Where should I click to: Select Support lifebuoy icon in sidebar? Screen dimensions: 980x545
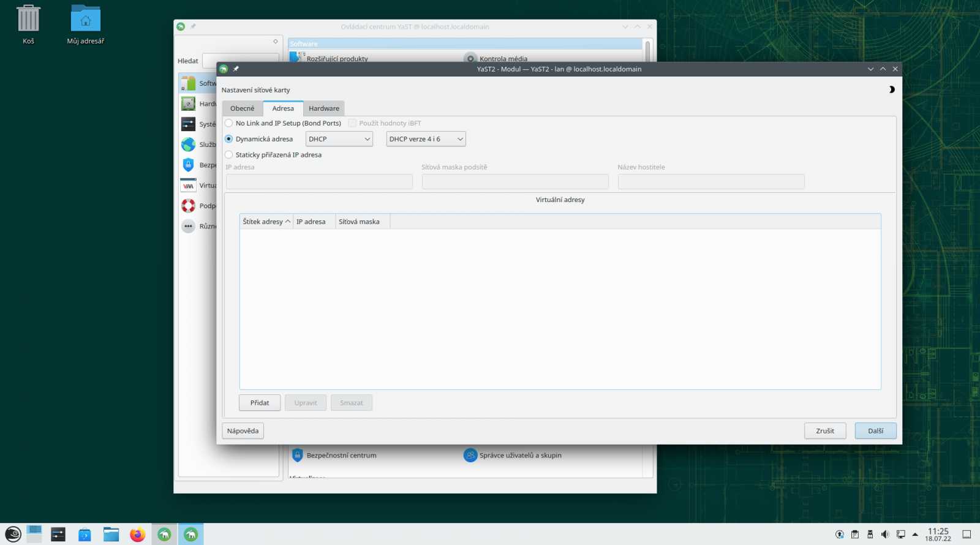(x=188, y=206)
